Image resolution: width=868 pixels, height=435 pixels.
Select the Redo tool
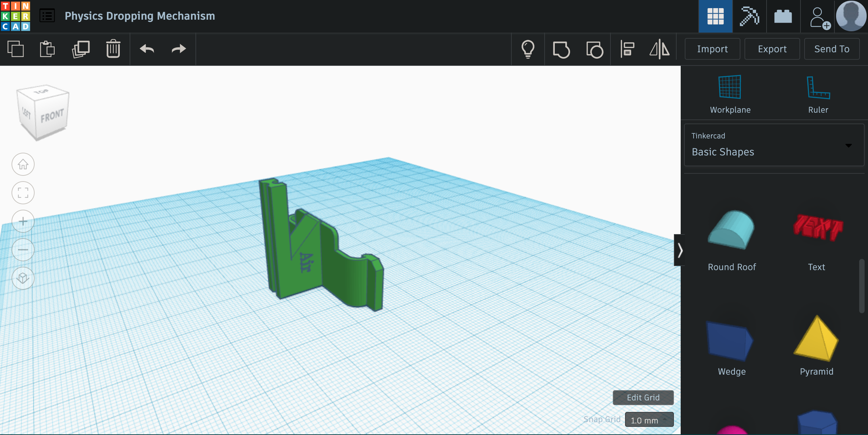(178, 49)
